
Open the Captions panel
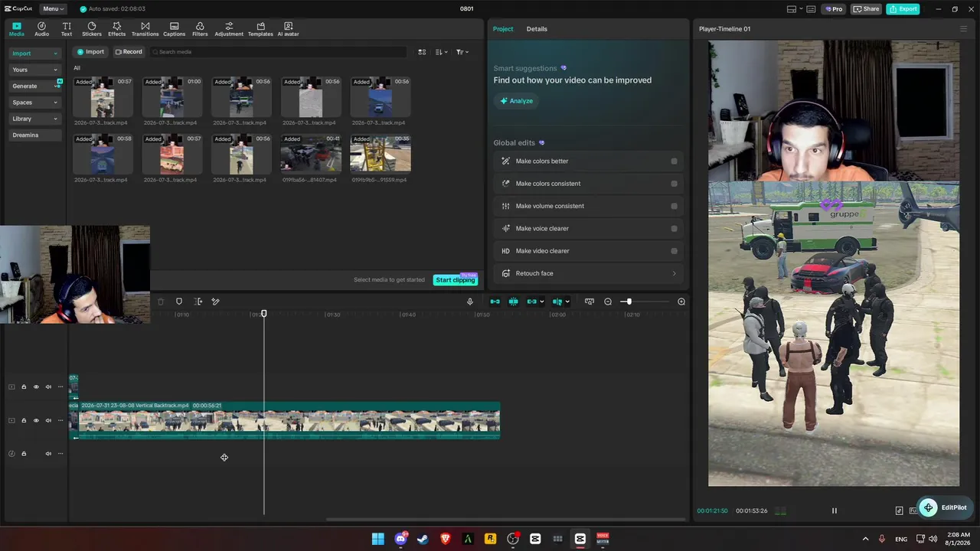point(174,29)
